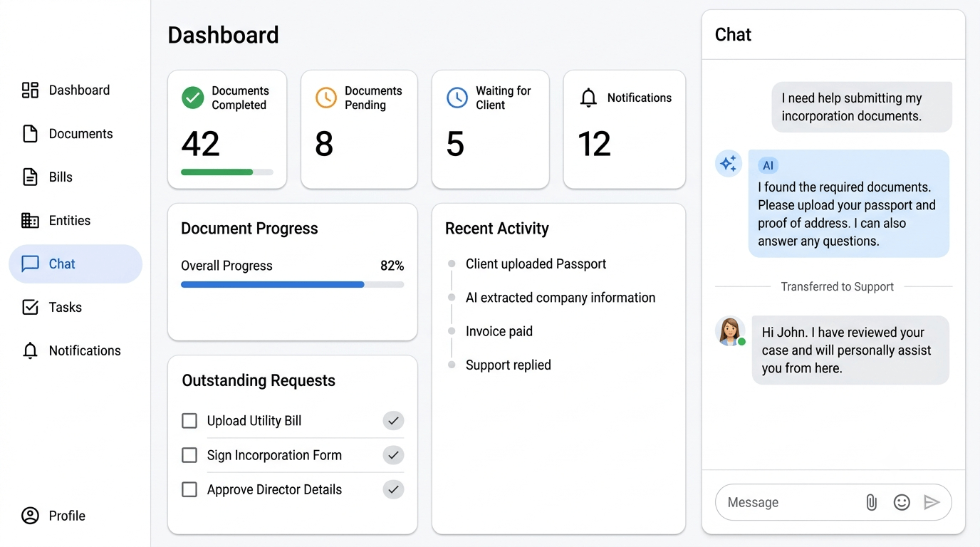
Task: Tick the Sign Incorporation Form checkbox
Action: (x=189, y=455)
